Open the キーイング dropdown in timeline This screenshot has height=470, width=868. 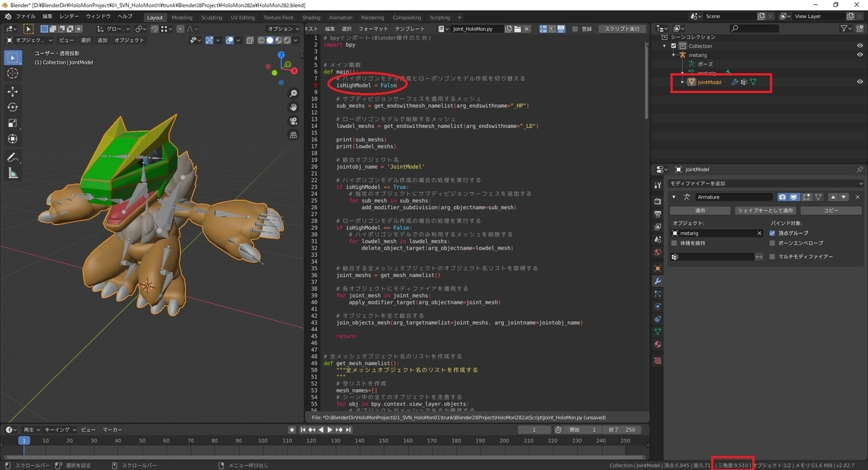[59, 430]
